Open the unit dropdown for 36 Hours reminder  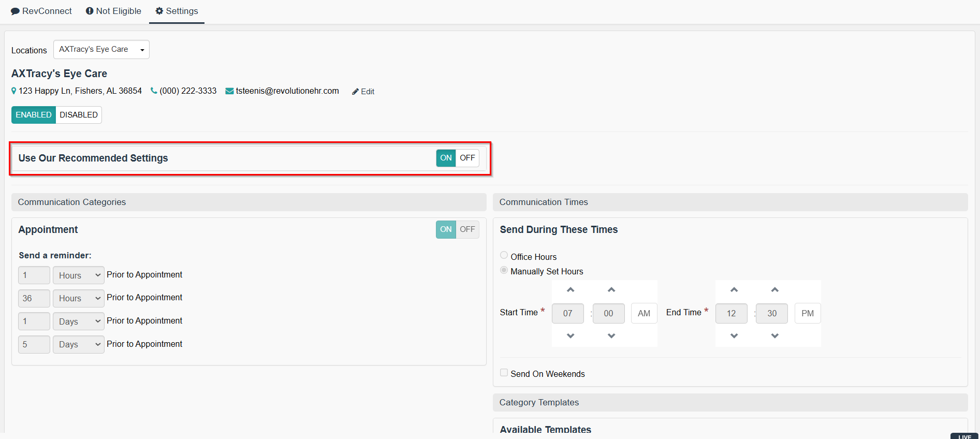point(79,298)
